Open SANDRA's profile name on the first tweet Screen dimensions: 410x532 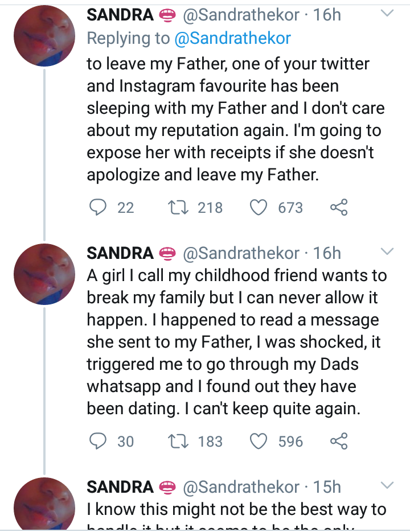coord(120,15)
